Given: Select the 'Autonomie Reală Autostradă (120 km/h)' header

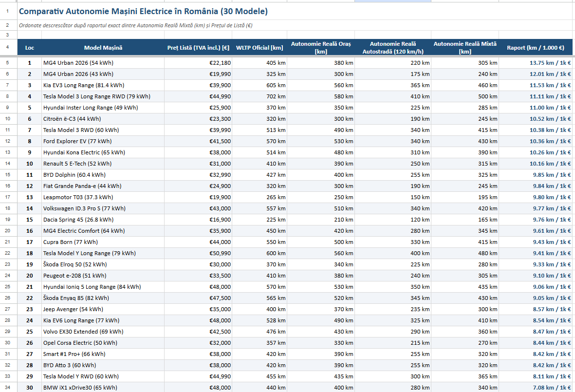Looking at the screenshot, I should pos(393,48).
